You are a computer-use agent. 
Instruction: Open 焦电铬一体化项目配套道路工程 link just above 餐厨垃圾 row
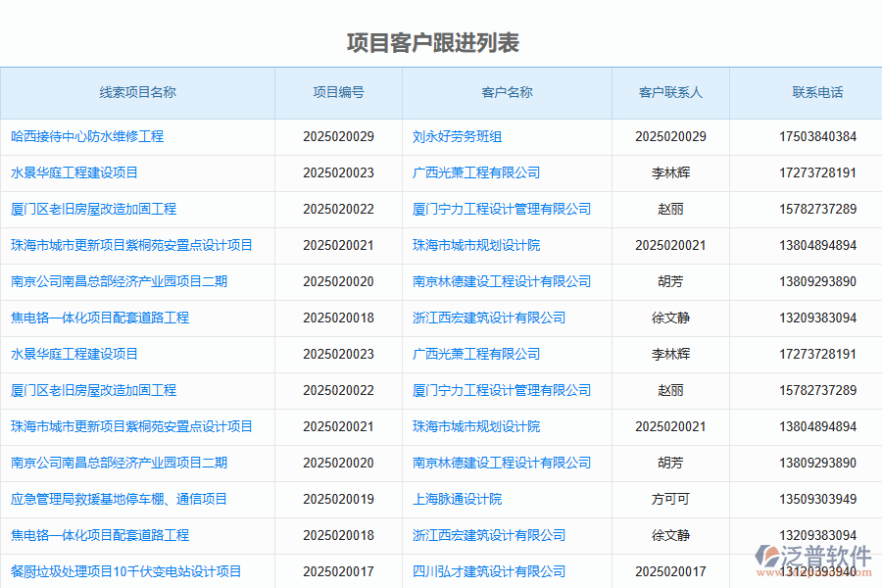[x=100, y=535]
